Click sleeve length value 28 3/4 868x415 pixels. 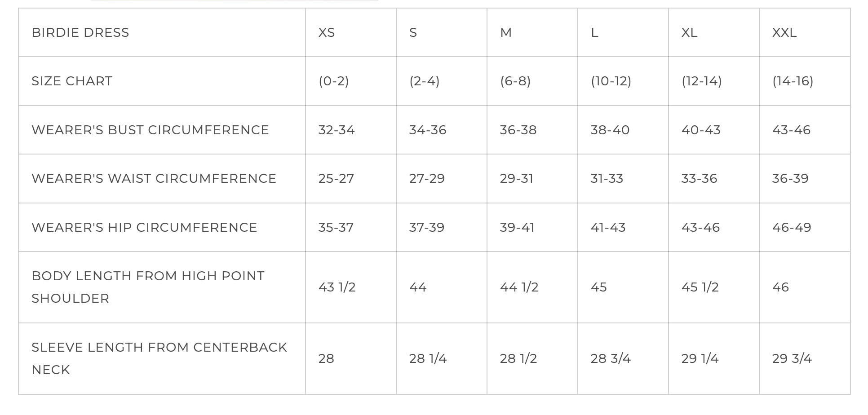click(611, 359)
